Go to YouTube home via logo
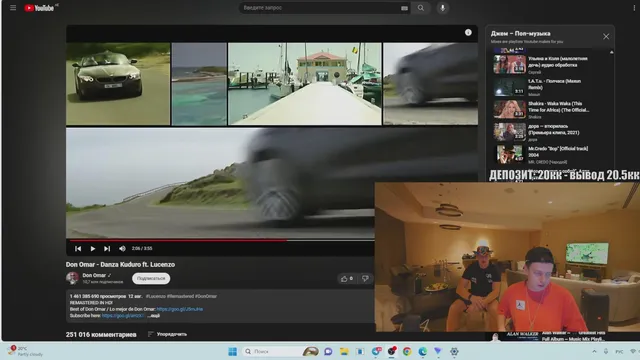 coord(39,8)
